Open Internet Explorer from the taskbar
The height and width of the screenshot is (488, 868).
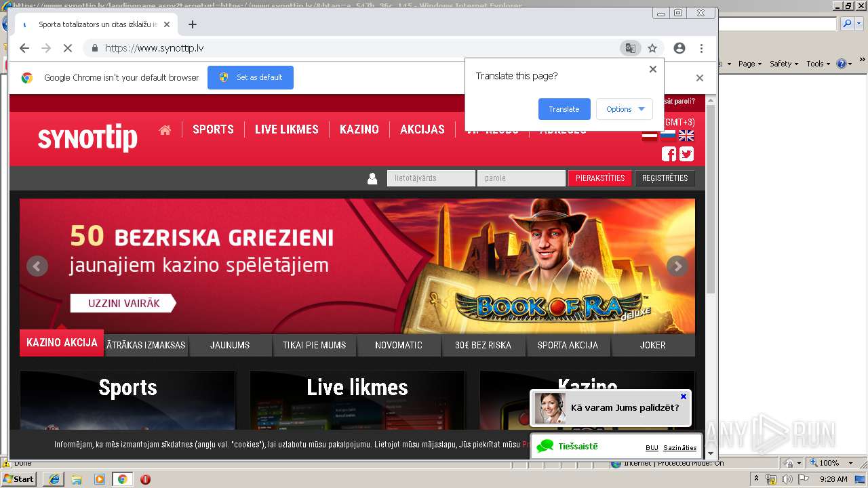54,479
